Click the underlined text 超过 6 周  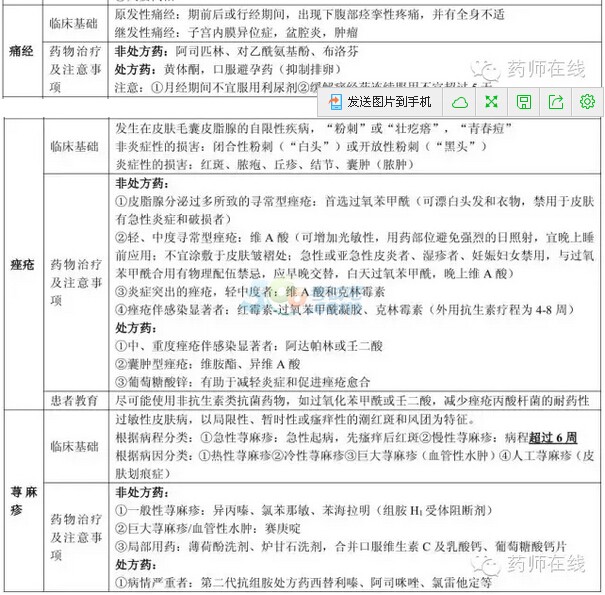553,438
